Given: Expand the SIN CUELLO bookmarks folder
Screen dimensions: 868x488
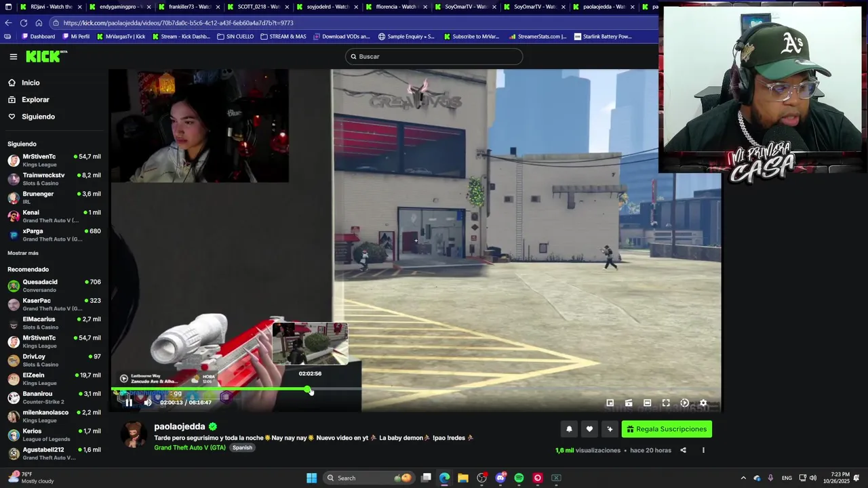Looking at the screenshot, I should click(235, 37).
